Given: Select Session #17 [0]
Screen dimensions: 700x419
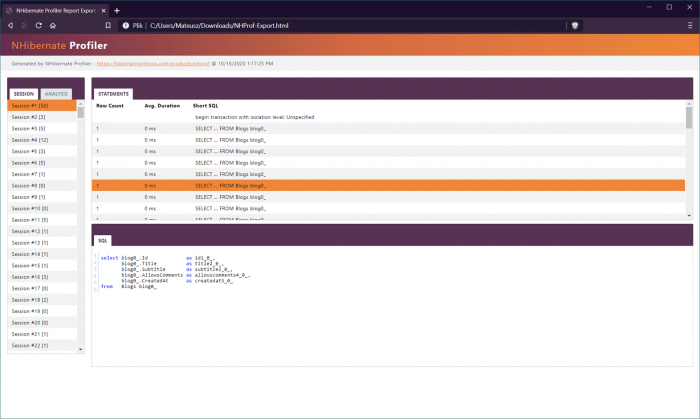Looking at the screenshot, I should point(42,288).
